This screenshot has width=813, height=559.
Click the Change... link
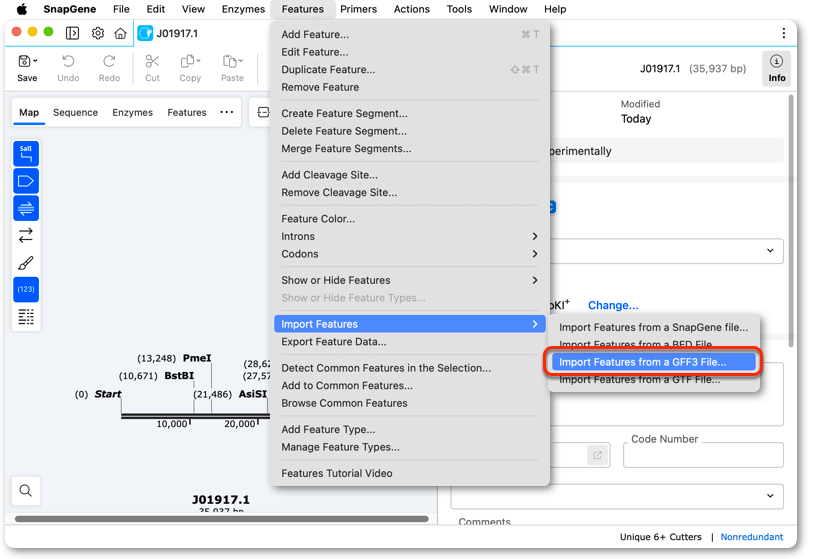click(x=613, y=305)
